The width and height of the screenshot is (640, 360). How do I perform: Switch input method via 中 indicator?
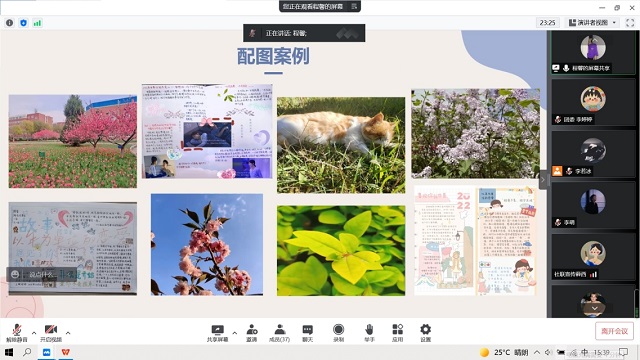coord(584,352)
